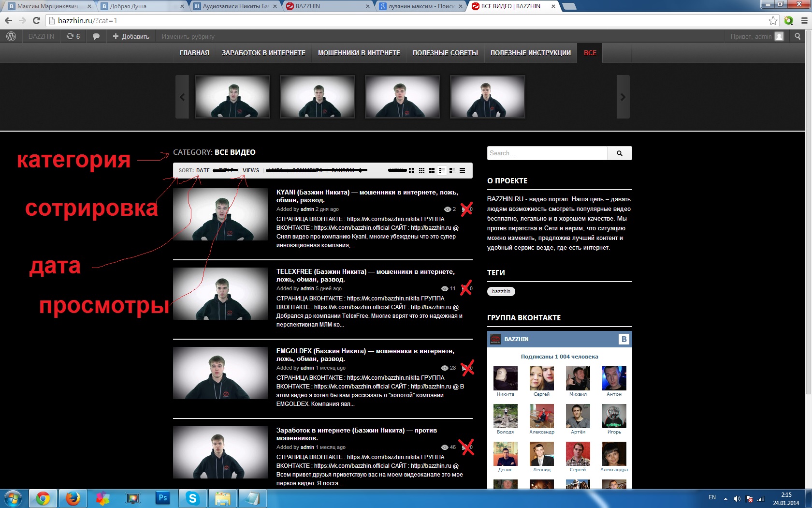Image resolution: width=812 pixels, height=508 pixels.
Task: Go back with the browser back arrow
Action: [8, 20]
